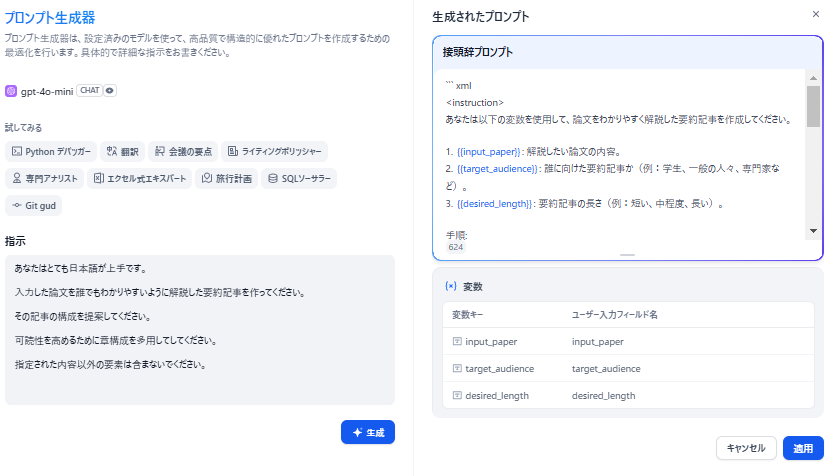Click the database icon on SQLソーサラー
837x476 pixels.
(273, 178)
